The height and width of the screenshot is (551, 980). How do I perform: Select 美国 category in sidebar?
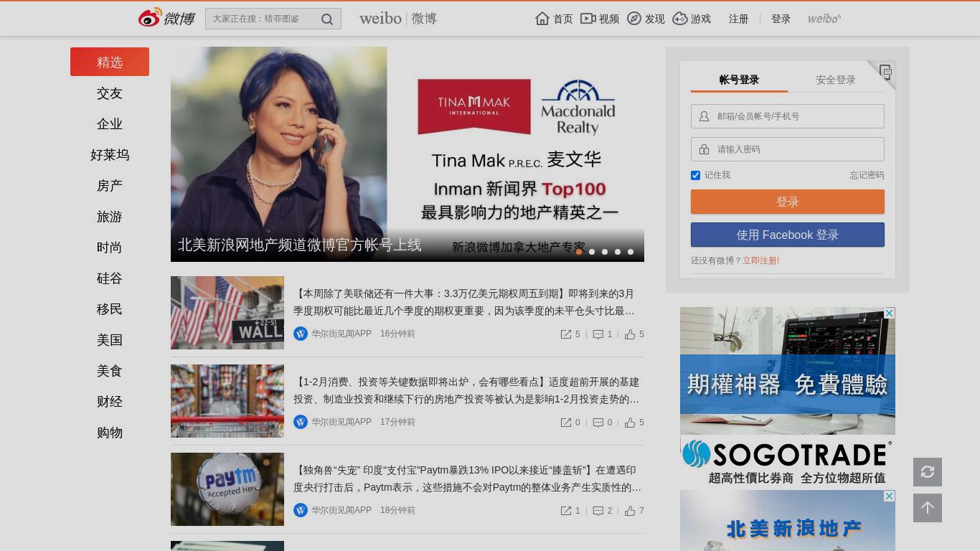coord(110,340)
